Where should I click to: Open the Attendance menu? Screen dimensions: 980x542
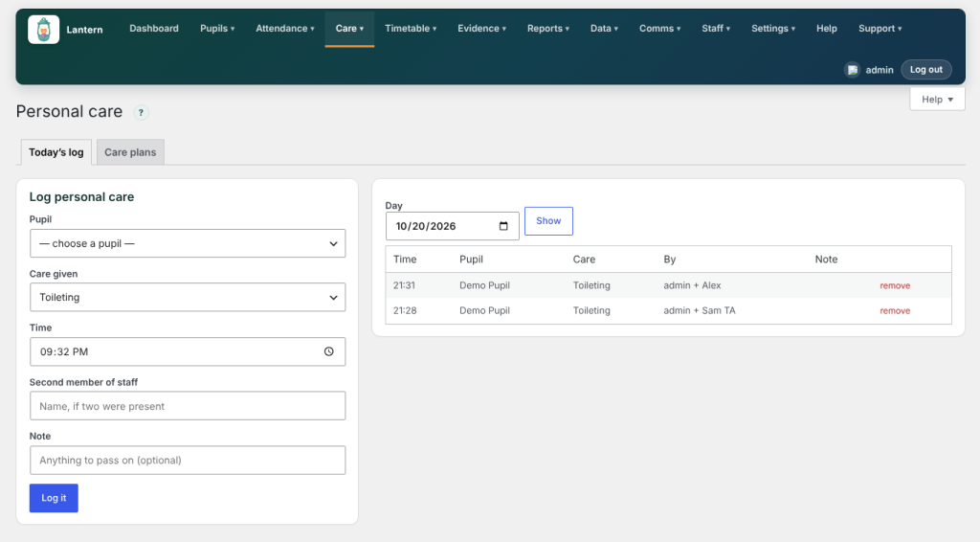tap(285, 28)
